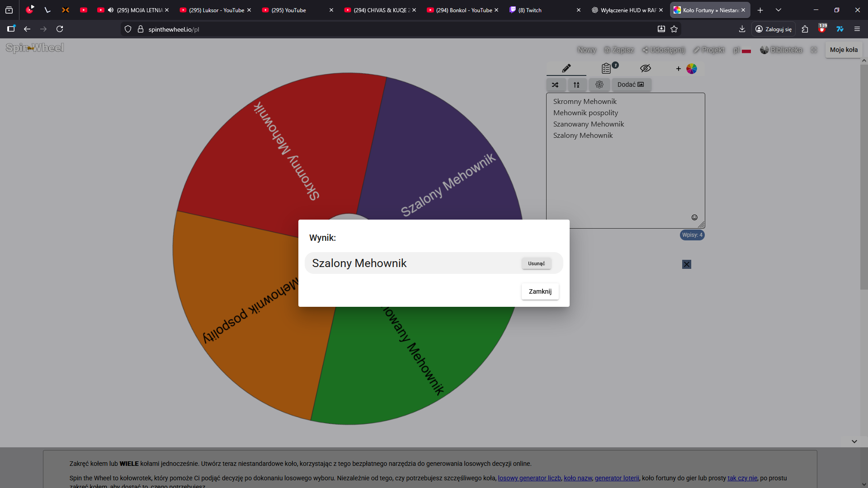868x488 pixels.
Task: Close the ad with the X box
Action: pos(686,264)
